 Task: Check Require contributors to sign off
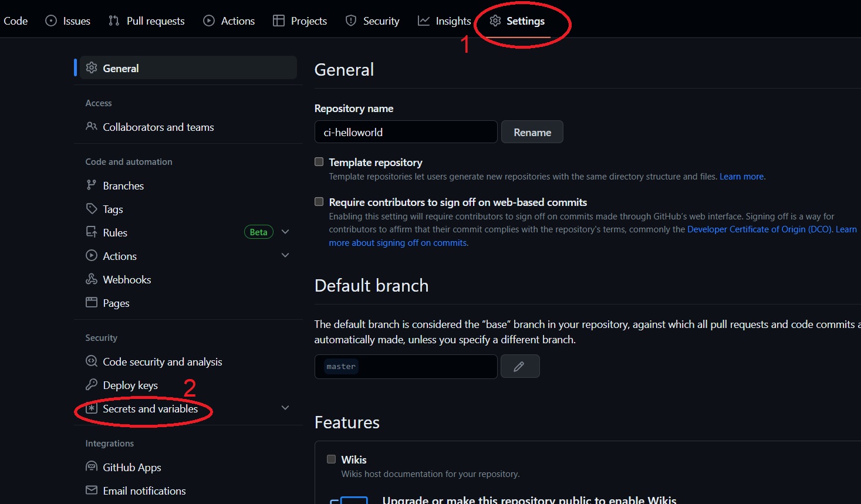point(319,202)
